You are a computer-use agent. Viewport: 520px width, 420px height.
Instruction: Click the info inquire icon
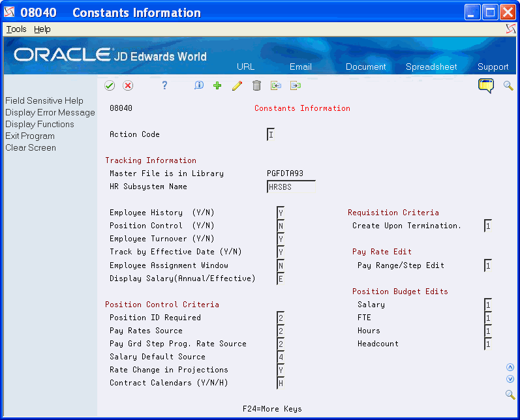[x=199, y=85]
